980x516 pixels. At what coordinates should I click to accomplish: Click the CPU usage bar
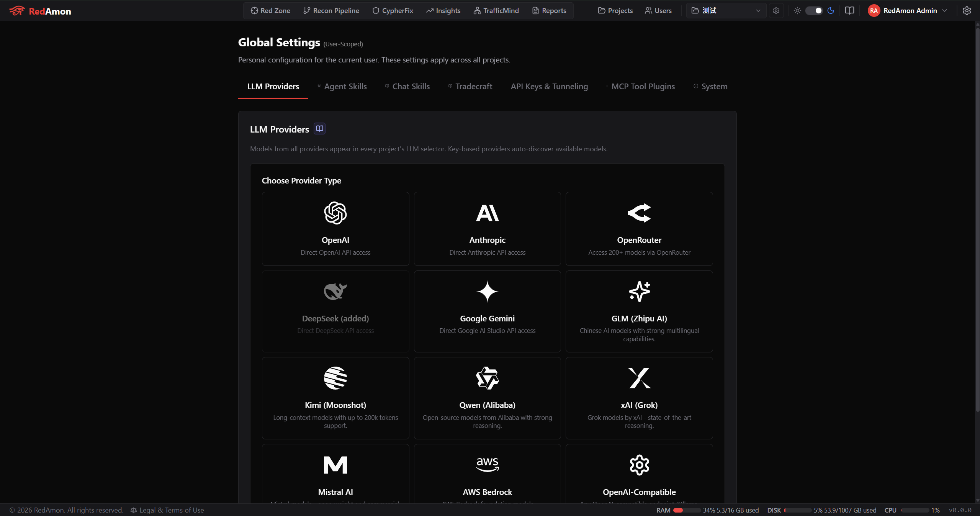pos(915,510)
